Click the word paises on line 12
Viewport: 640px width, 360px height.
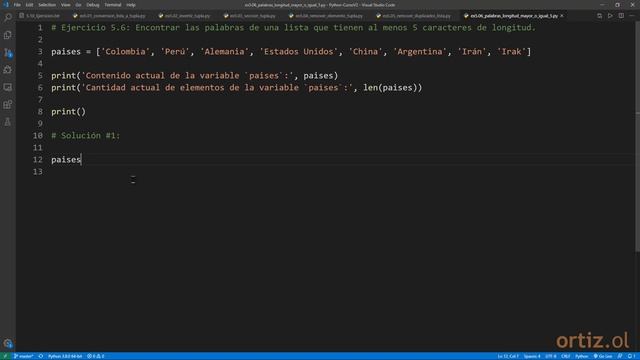click(66, 160)
